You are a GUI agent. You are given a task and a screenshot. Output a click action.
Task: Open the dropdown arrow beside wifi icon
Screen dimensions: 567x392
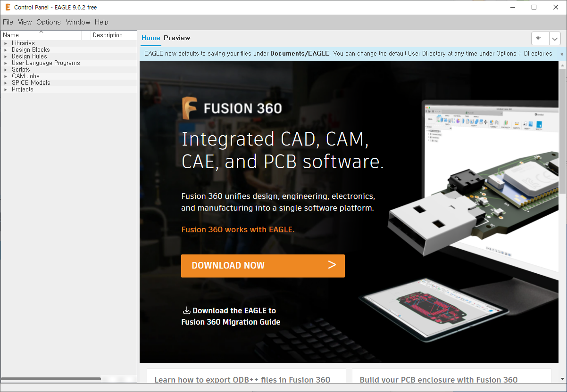[555, 39]
